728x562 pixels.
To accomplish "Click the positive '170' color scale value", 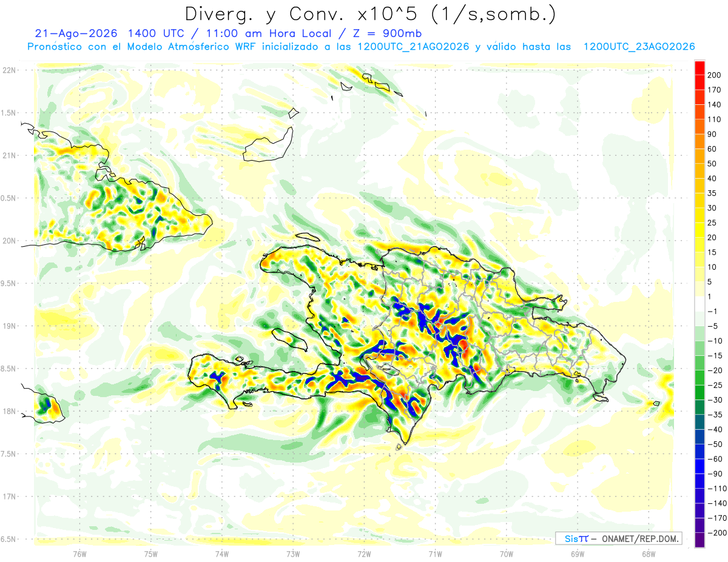I will 715,90.
